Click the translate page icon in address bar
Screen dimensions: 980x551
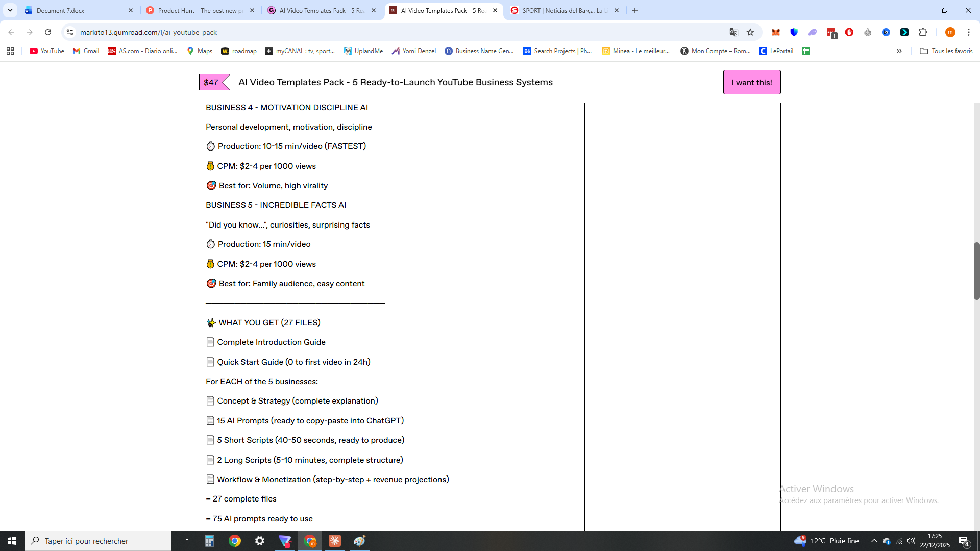pyautogui.click(x=733, y=32)
